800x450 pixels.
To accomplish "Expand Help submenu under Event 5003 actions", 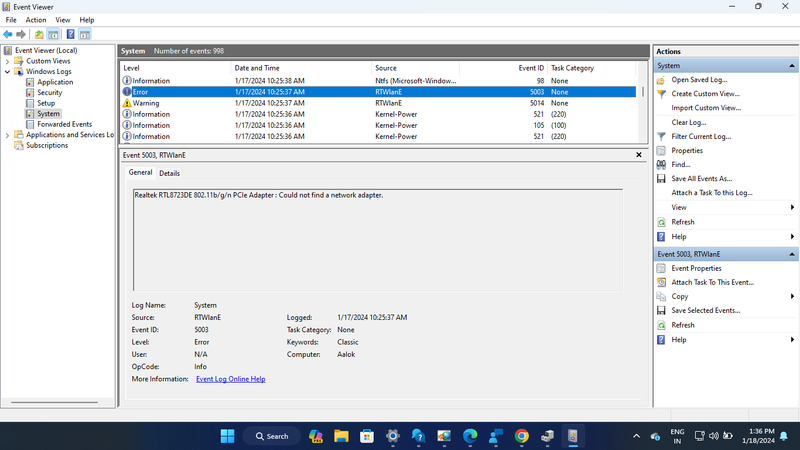I will (x=792, y=340).
